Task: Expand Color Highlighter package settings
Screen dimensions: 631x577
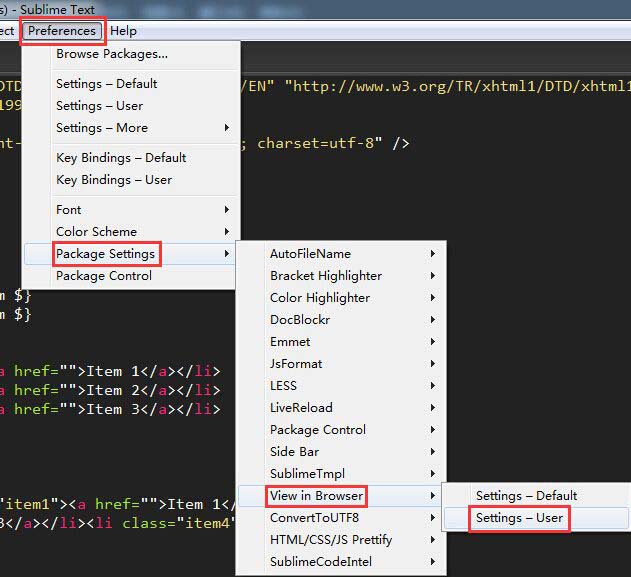Action: [x=341, y=298]
